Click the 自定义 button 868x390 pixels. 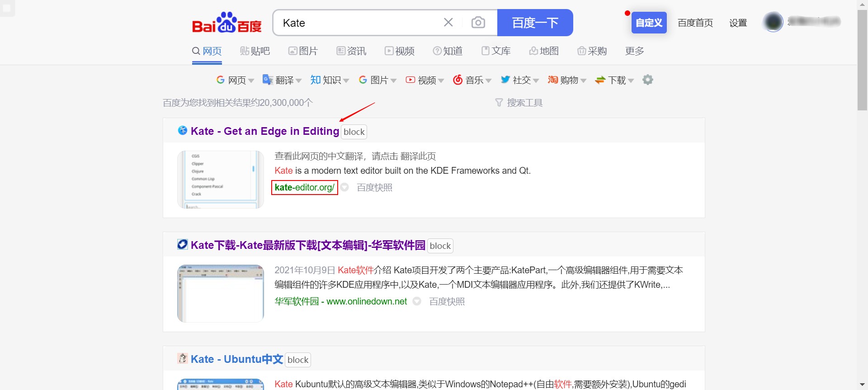649,23
